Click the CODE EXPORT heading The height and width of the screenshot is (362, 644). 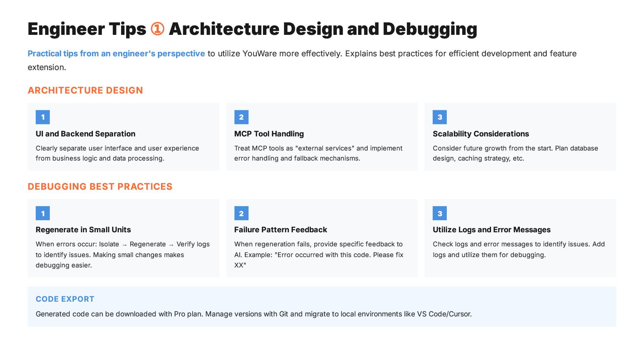65,299
